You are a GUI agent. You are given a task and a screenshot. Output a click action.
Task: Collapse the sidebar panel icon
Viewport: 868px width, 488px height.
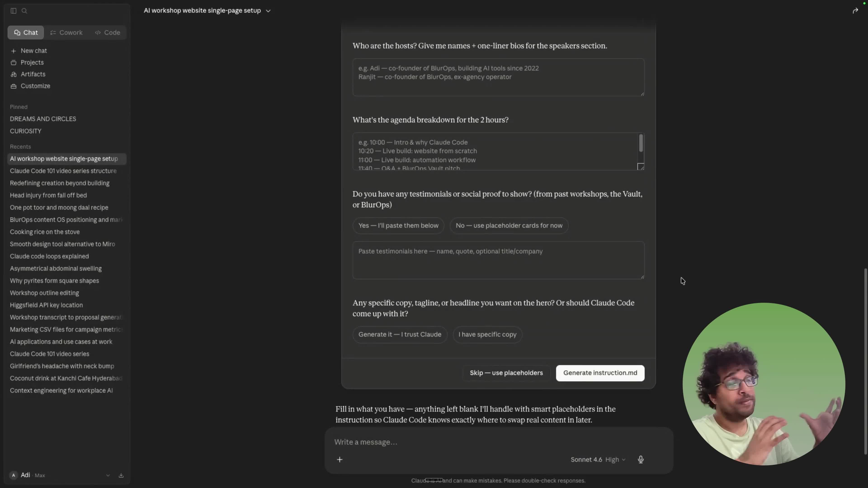(x=14, y=11)
